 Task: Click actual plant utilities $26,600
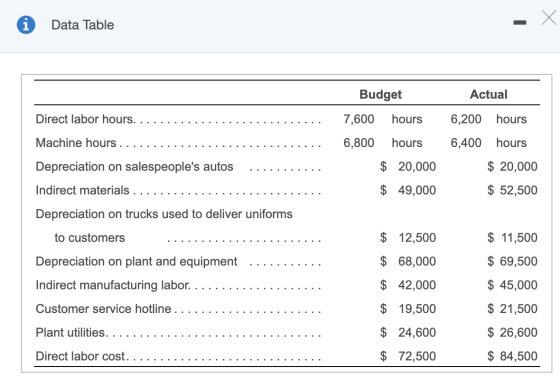click(x=512, y=332)
